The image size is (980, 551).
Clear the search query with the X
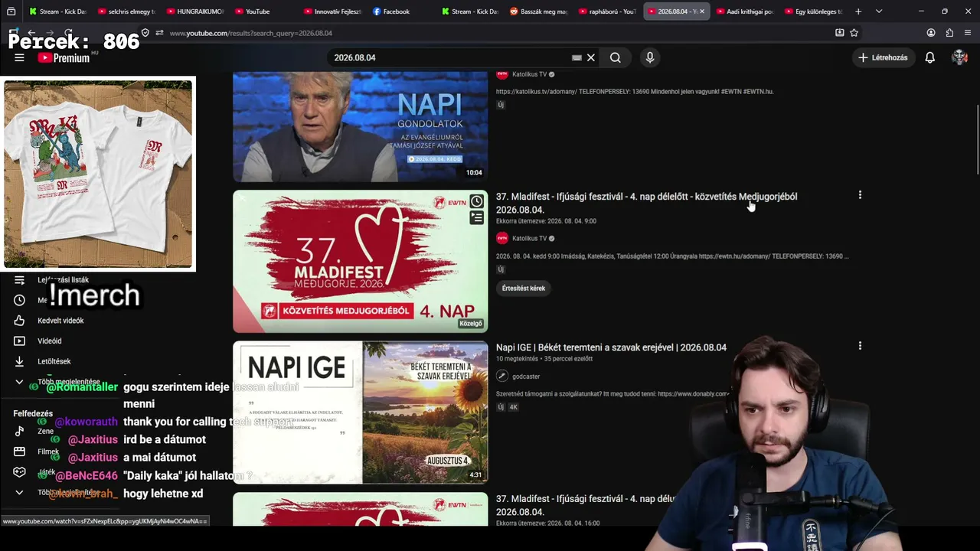pos(591,57)
